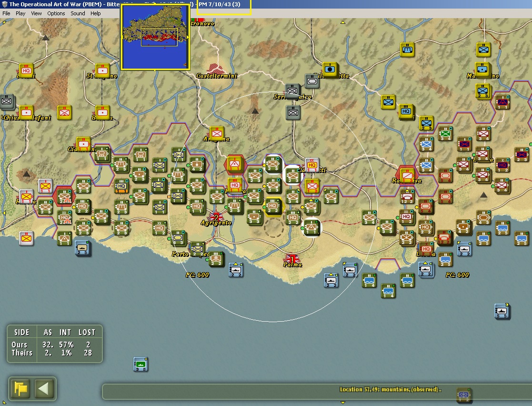Click the Agrigento objective flag marker
This screenshot has width=532, height=406.
click(216, 217)
